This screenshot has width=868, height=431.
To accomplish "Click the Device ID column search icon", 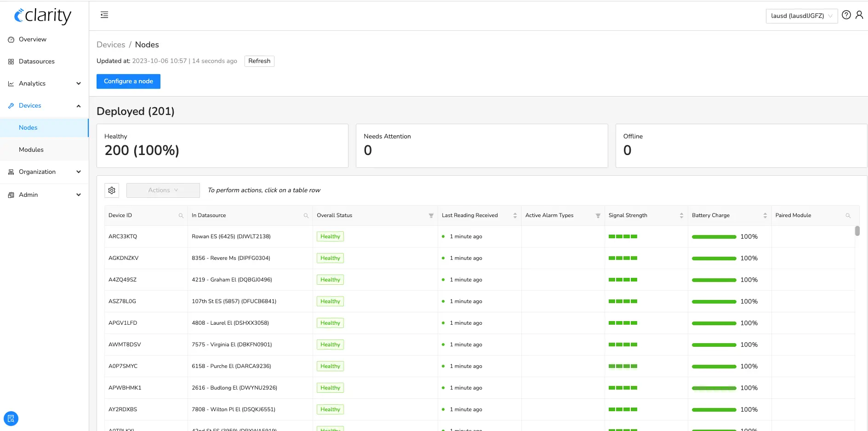I will coord(181,215).
